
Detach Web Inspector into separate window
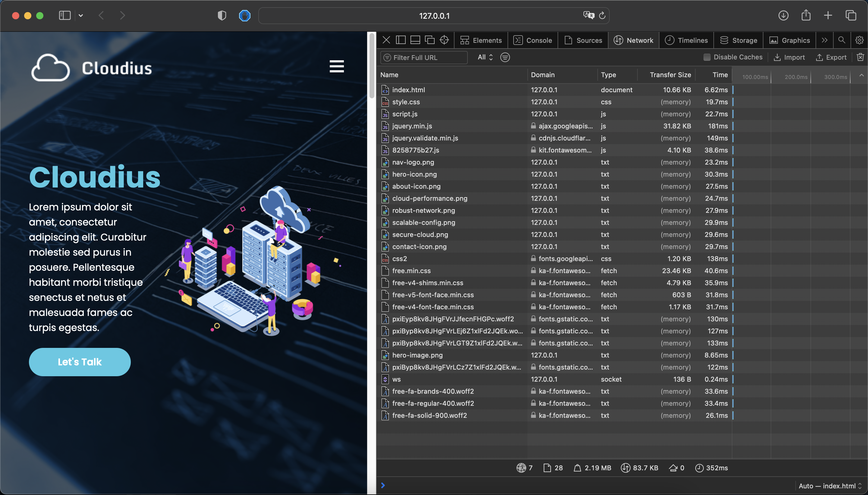(x=429, y=40)
